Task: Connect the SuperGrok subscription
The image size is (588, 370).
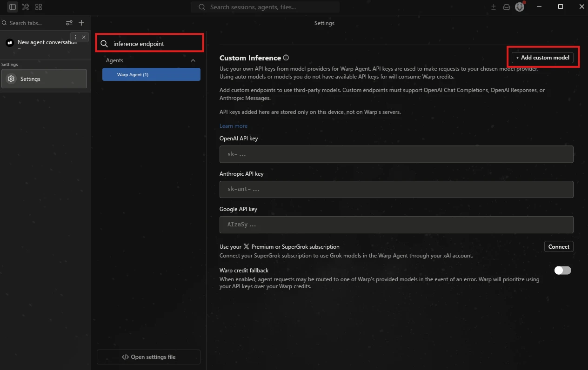Action: [x=559, y=247]
